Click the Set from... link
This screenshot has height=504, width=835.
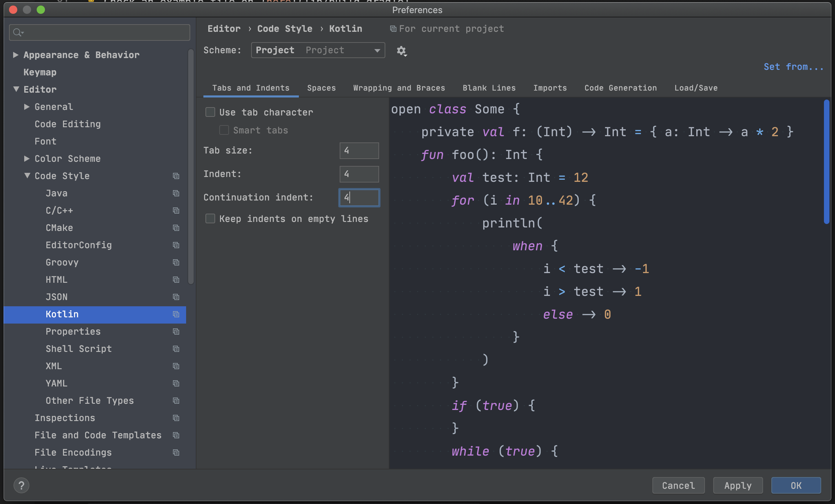793,67
